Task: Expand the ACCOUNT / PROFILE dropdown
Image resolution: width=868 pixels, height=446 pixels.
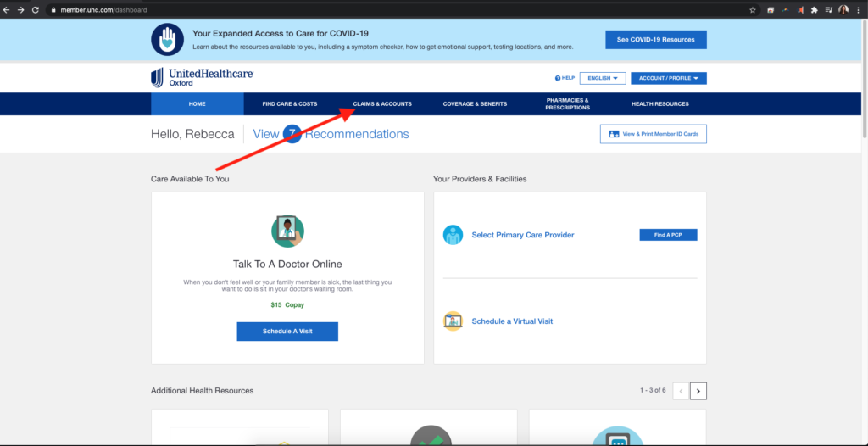Action: coord(669,78)
